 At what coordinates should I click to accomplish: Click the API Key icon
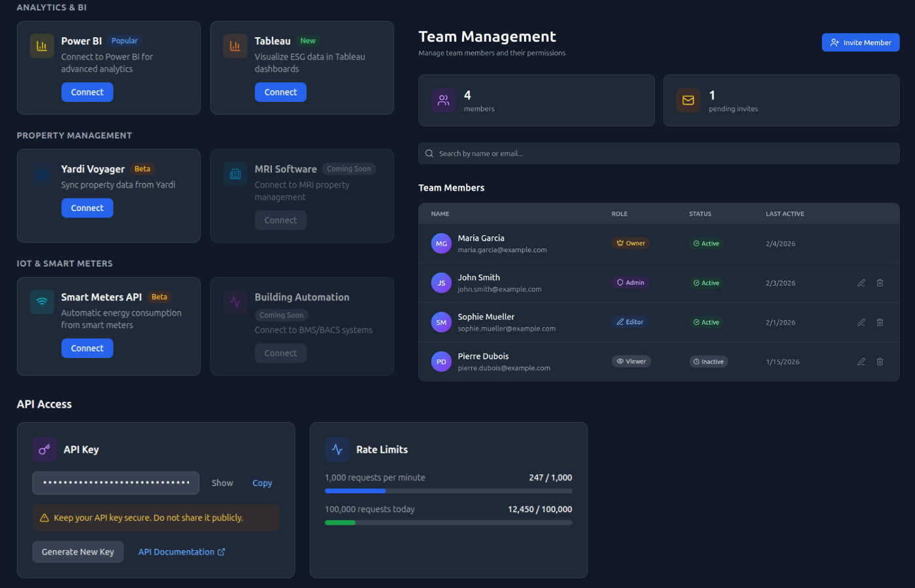(x=44, y=449)
